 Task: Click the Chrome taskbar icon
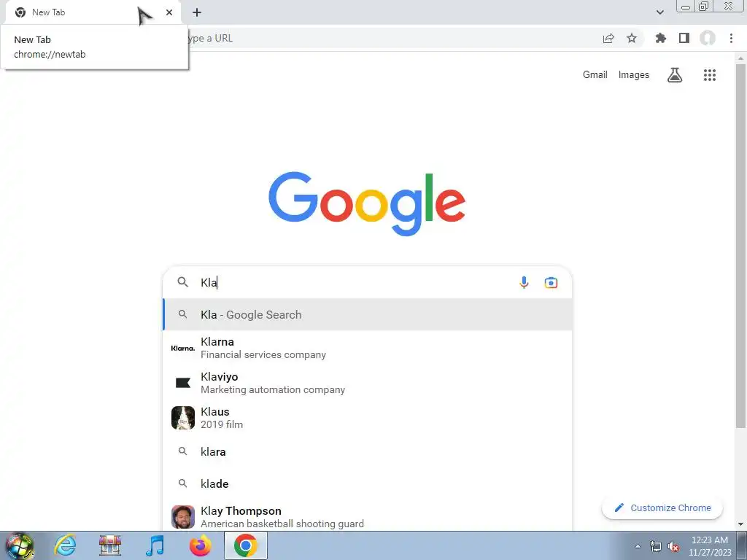[246, 545]
